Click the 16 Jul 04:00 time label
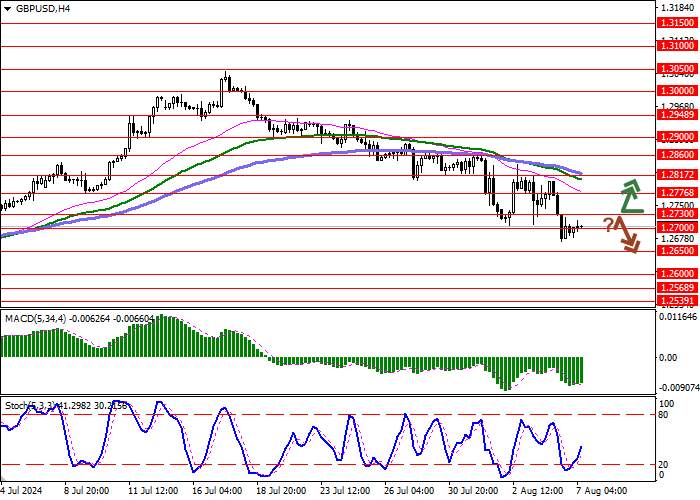700x500 pixels. 215,491
